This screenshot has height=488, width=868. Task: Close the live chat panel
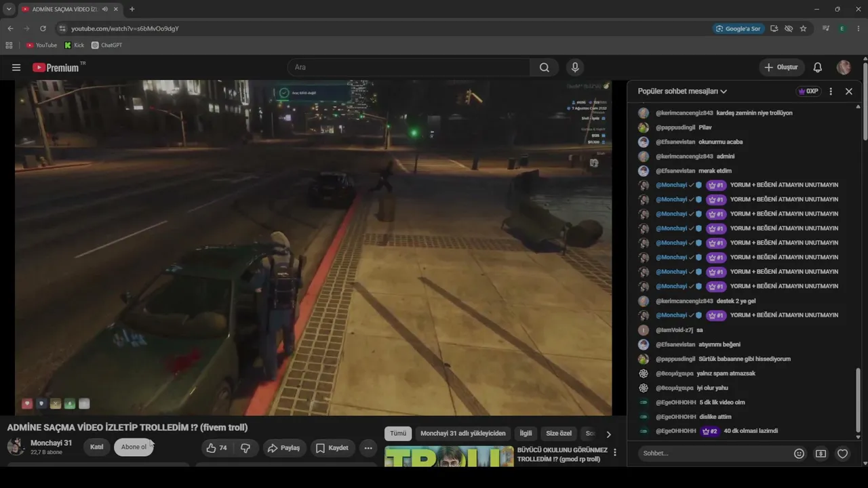(849, 91)
